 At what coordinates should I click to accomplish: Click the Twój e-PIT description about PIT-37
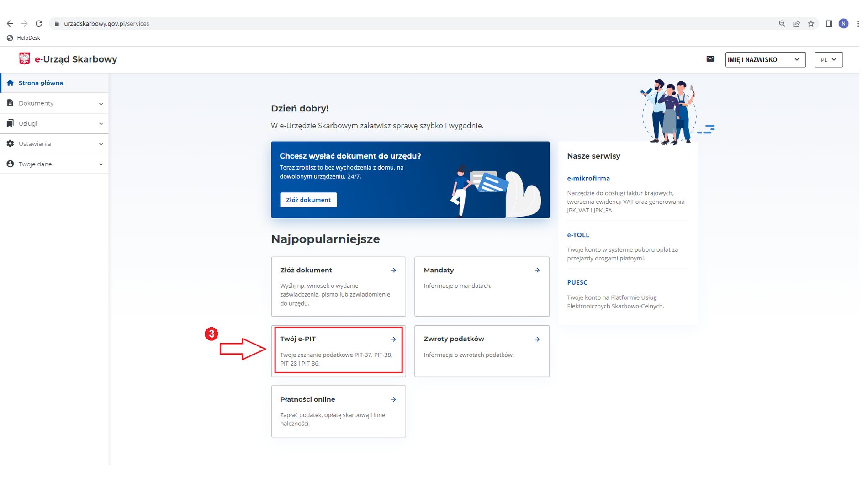336,359
